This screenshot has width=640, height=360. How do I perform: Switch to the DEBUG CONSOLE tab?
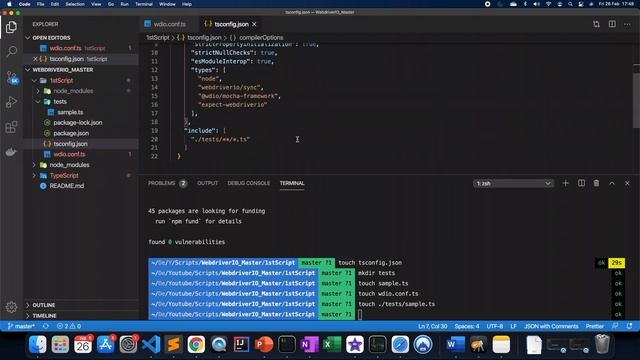pyautogui.click(x=249, y=183)
